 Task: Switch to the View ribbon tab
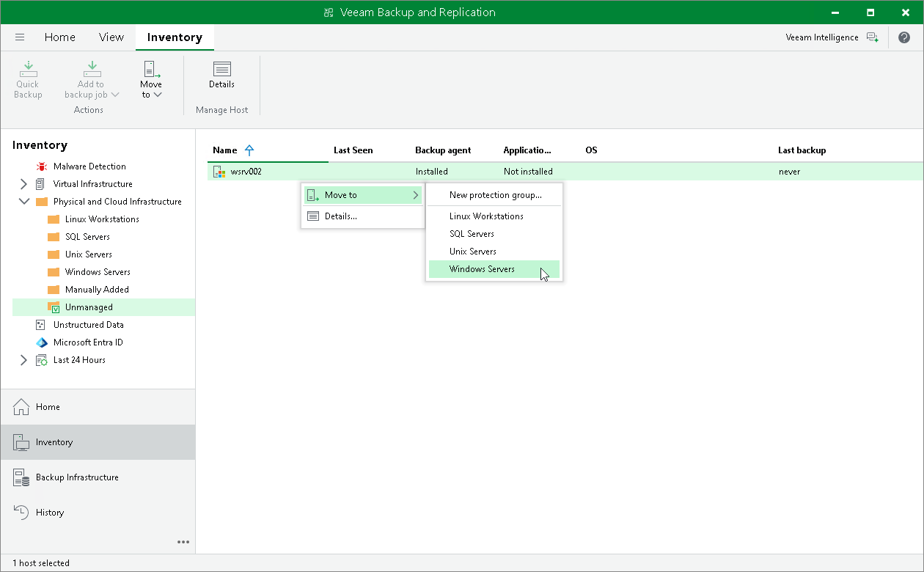[111, 37]
